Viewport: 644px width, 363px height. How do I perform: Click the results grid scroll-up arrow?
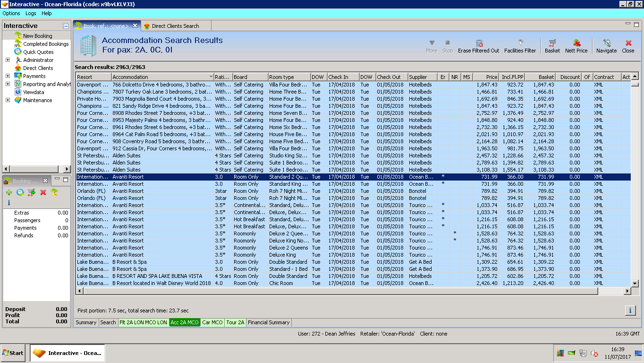point(635,77)
